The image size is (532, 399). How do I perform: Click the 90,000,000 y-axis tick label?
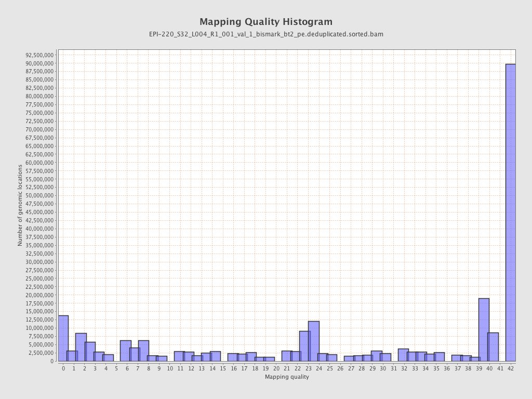tap(39, 63)
